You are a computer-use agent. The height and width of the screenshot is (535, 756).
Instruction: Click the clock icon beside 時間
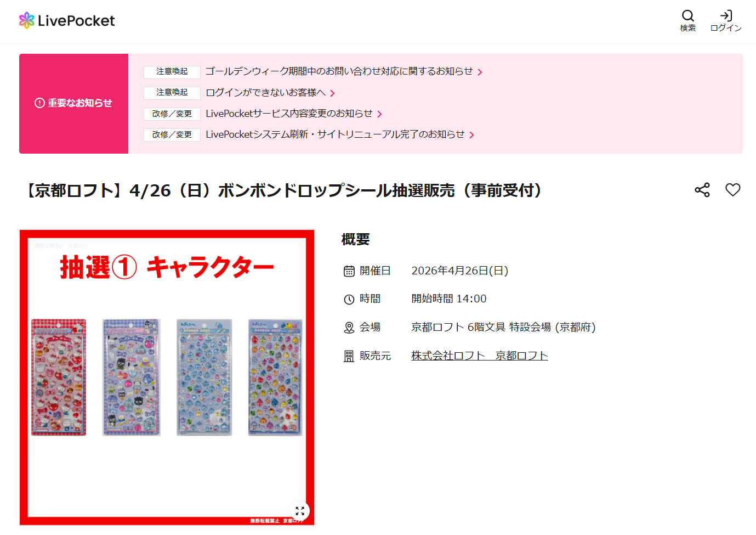[x=349, y=299]
